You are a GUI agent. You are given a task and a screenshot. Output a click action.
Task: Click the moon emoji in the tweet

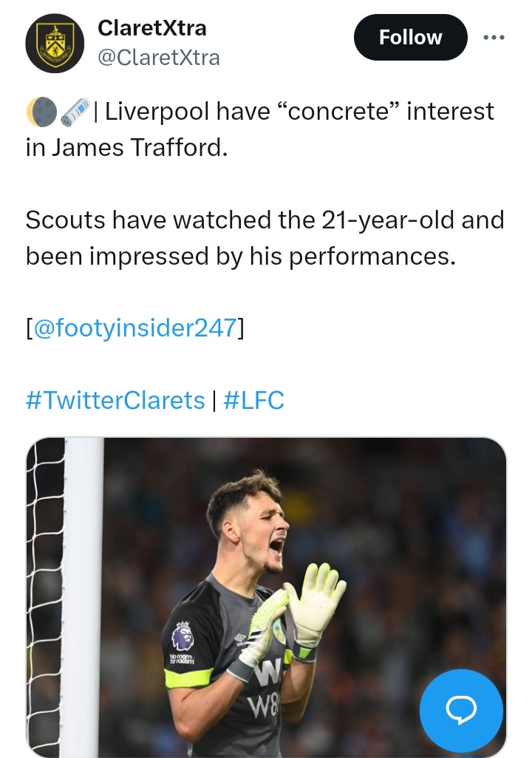click(x=41, y=112)
